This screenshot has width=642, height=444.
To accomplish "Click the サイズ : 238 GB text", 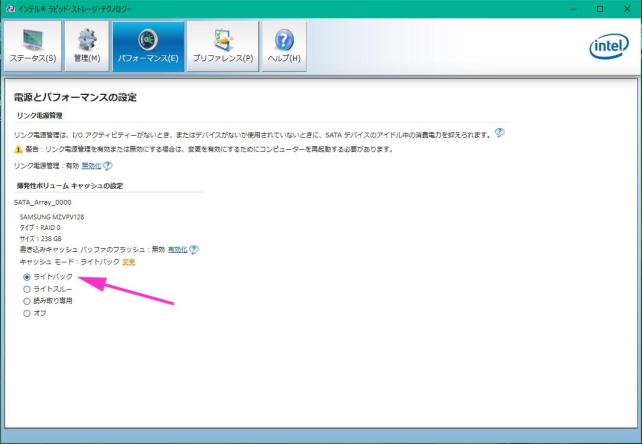I will 41,238.
